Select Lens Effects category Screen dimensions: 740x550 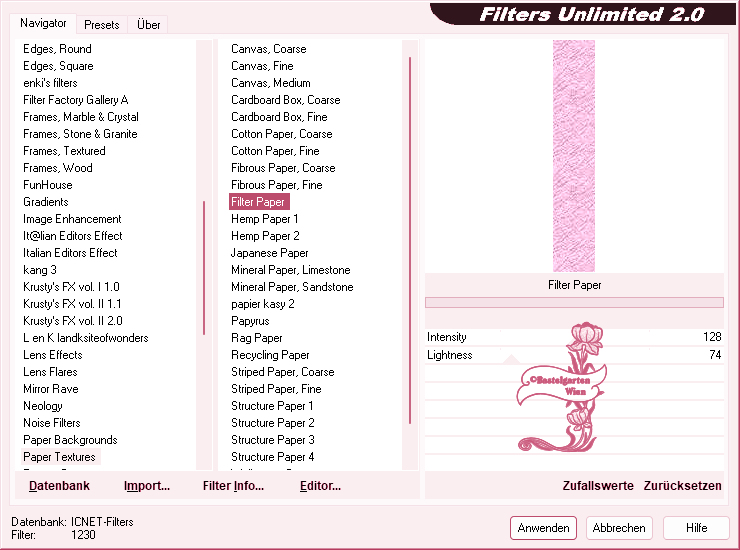[x=53, y=355]
